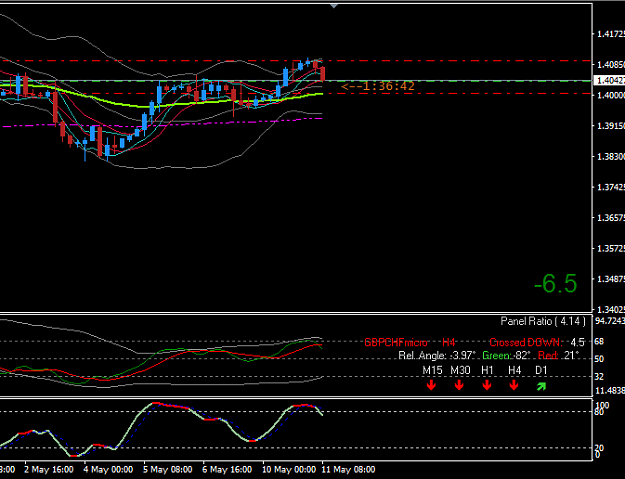Click the 4 May 00:00 time label

[108, 469]
